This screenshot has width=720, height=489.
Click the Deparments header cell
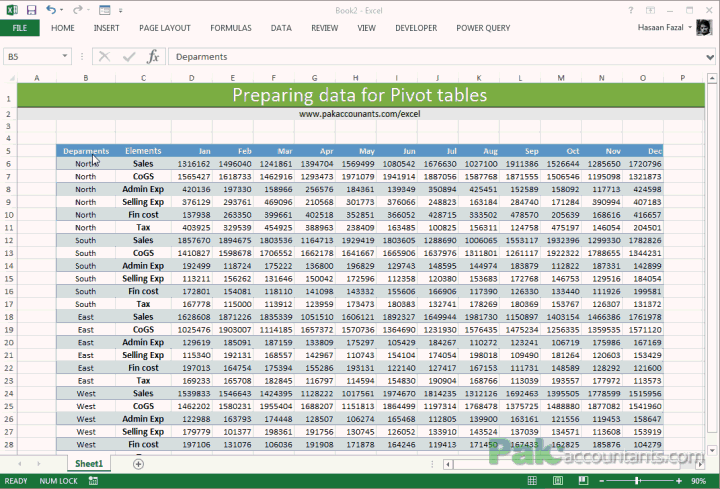click(x=86, y=151)
